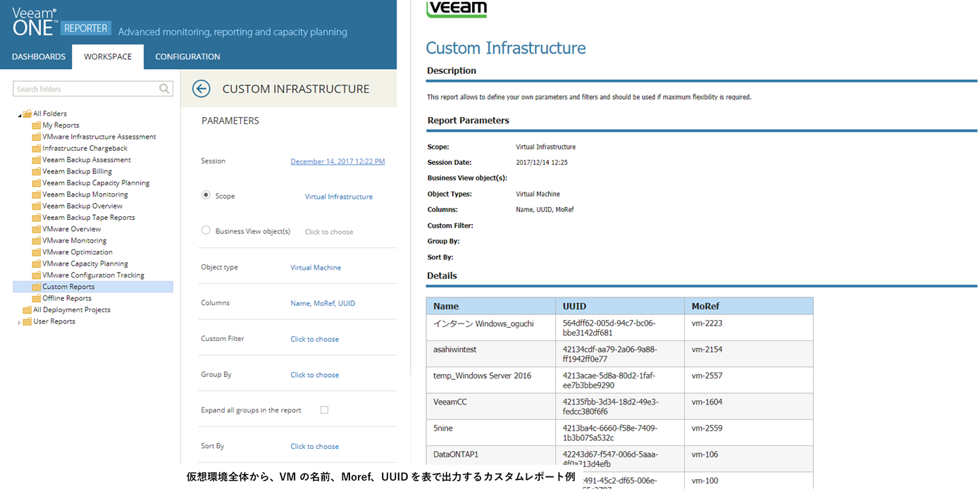
Task: Go to the Configuration tab
Action: click(x=187, y=56)
